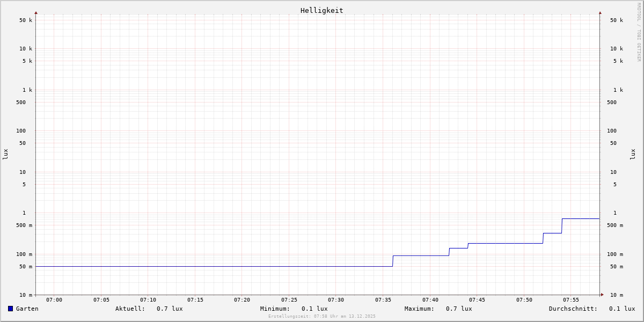Click the "1 k" label on the right axis

tap(618, 90)
